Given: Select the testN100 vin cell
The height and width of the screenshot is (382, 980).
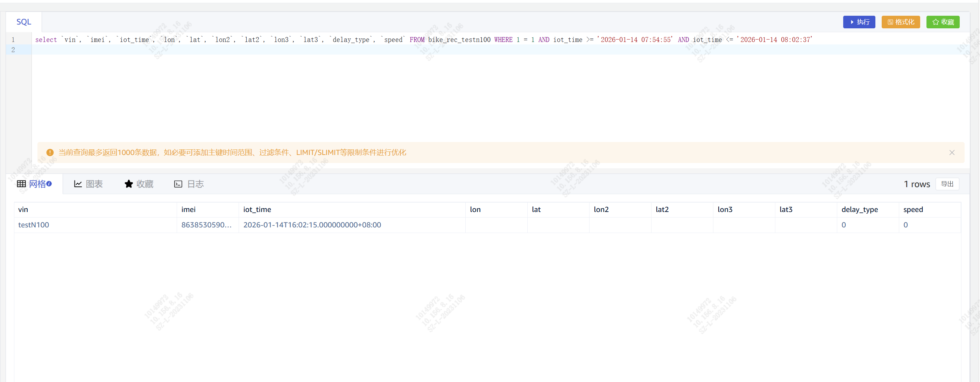Looking at the screenshot, I should point(34,225).
